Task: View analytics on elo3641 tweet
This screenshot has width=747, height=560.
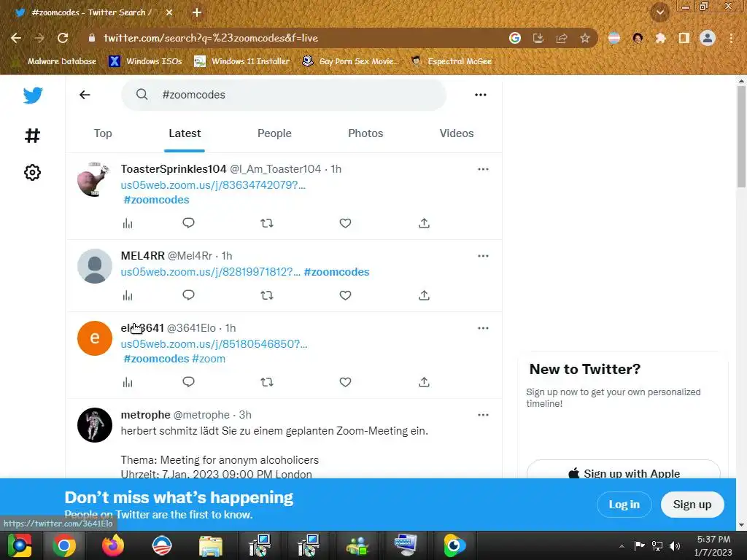Action: point(128,382)
